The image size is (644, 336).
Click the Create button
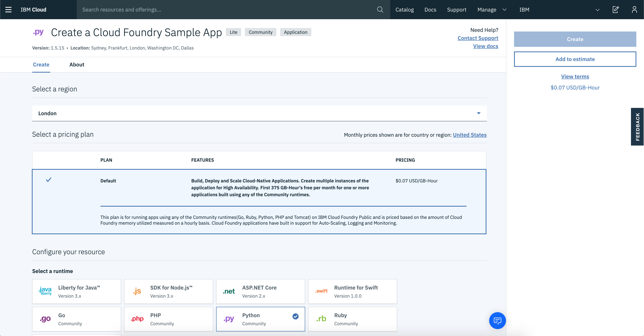pyautogui.click(x=575, y=39)
